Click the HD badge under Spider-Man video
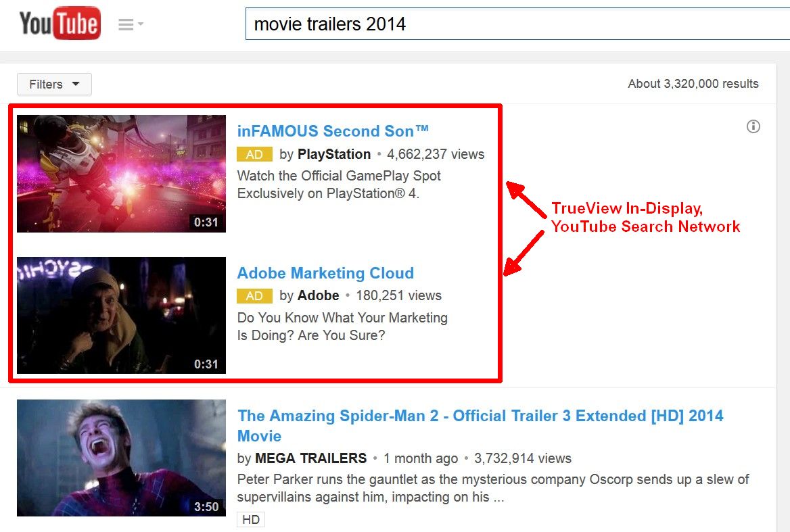The width and height of the screenshot is (790, 532). click(x=251, y=519)
